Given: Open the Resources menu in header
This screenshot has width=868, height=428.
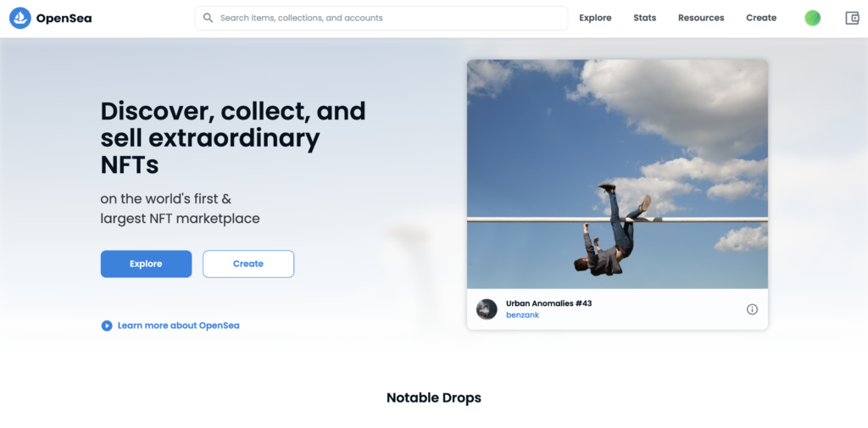Looking at the screenshot, I should tap(701, 18).
